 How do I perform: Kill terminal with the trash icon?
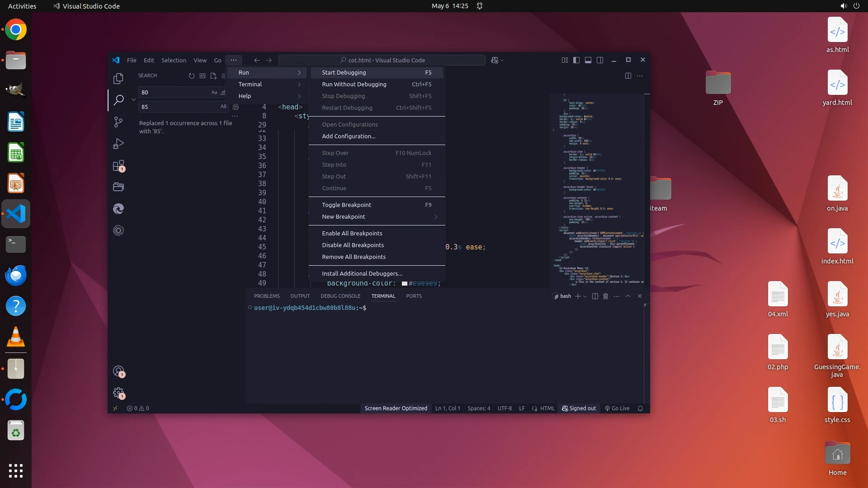(x=605, y=296)
